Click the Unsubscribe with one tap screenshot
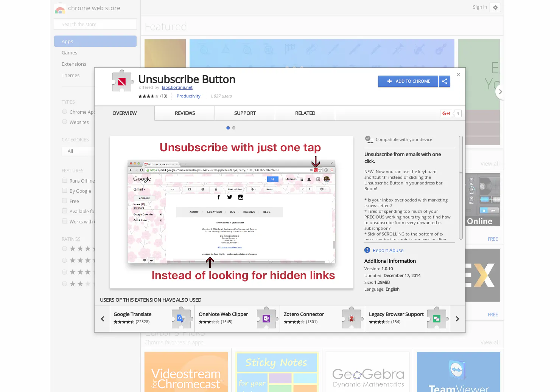The height and width of the screenshot is (392, 560). 232,212
